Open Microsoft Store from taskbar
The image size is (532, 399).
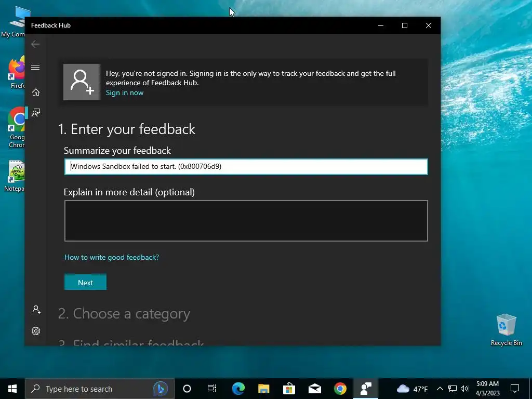(x=289, y=389)
